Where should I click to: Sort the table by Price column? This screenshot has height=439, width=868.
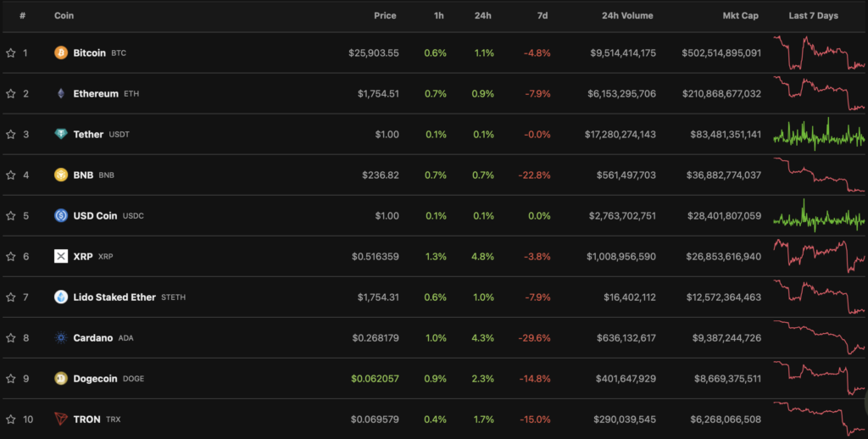pos(386,15)
